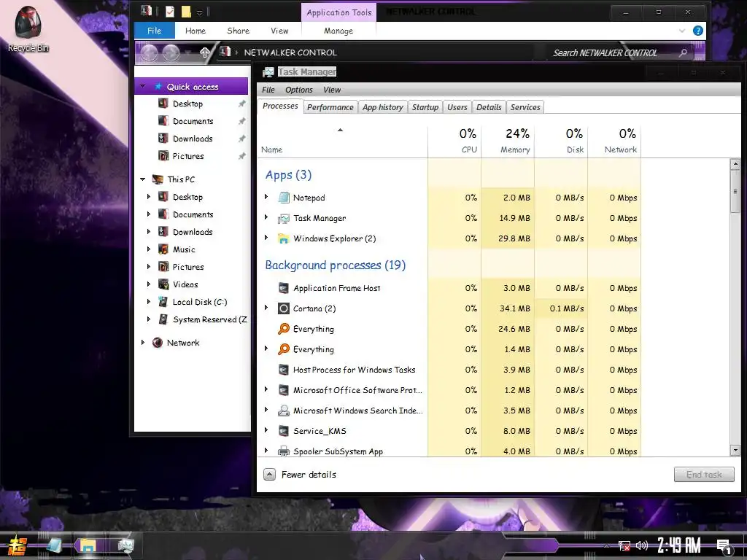Collapse the Quick access tree node
The height and width of the screenshot is (560, 747).
click(x=142, y=86)
